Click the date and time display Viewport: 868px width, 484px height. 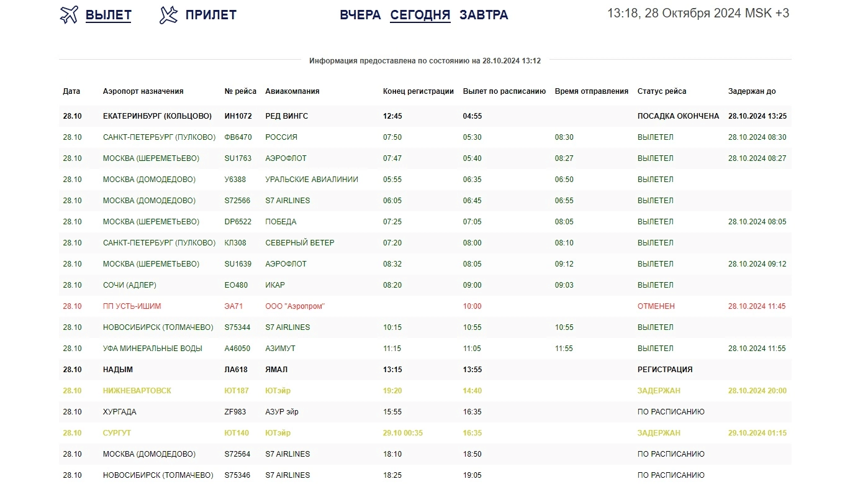(698, 13)
